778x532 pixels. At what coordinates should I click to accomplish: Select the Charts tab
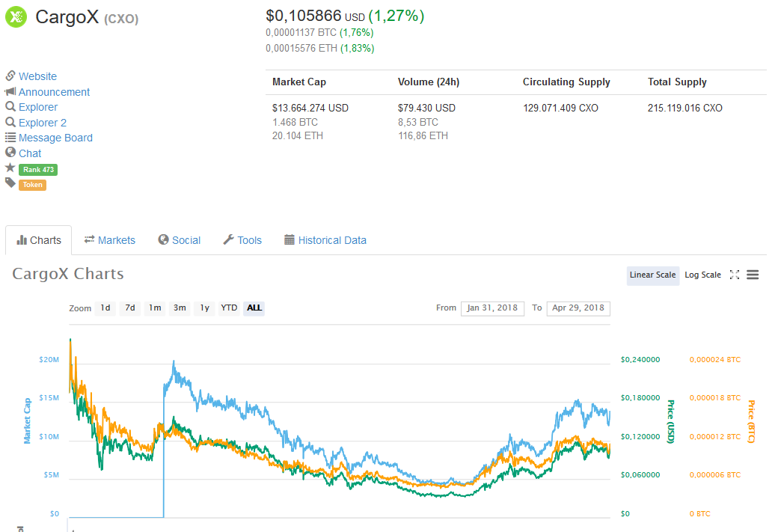pos(39,240)
